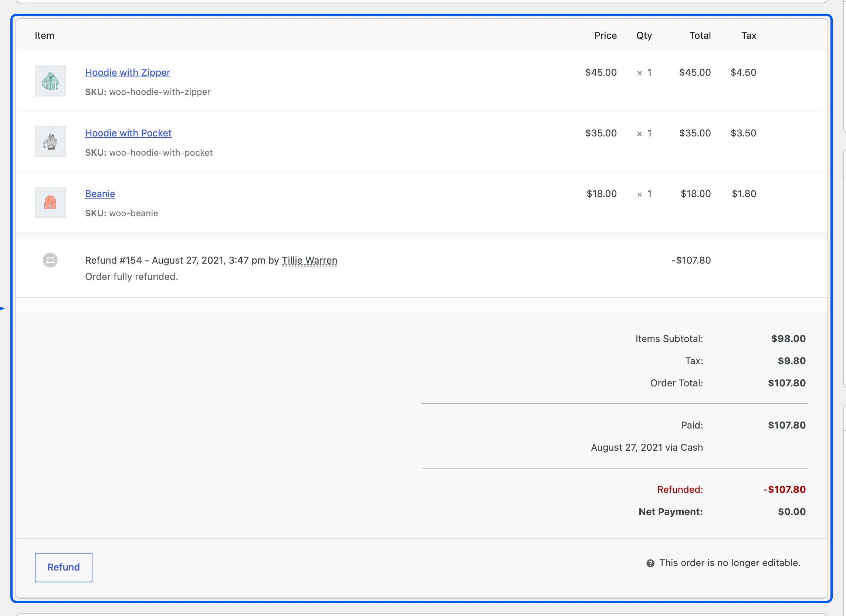Click the $4.50 tax value
Image resolution: width=846 pixels, height=616 pixels.
tap(743, 72)
